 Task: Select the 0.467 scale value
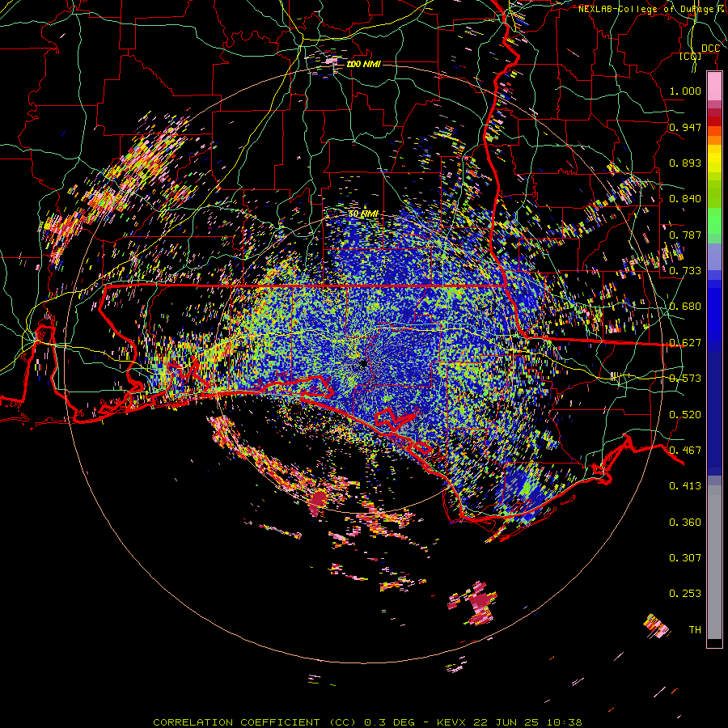coord(685,451)
